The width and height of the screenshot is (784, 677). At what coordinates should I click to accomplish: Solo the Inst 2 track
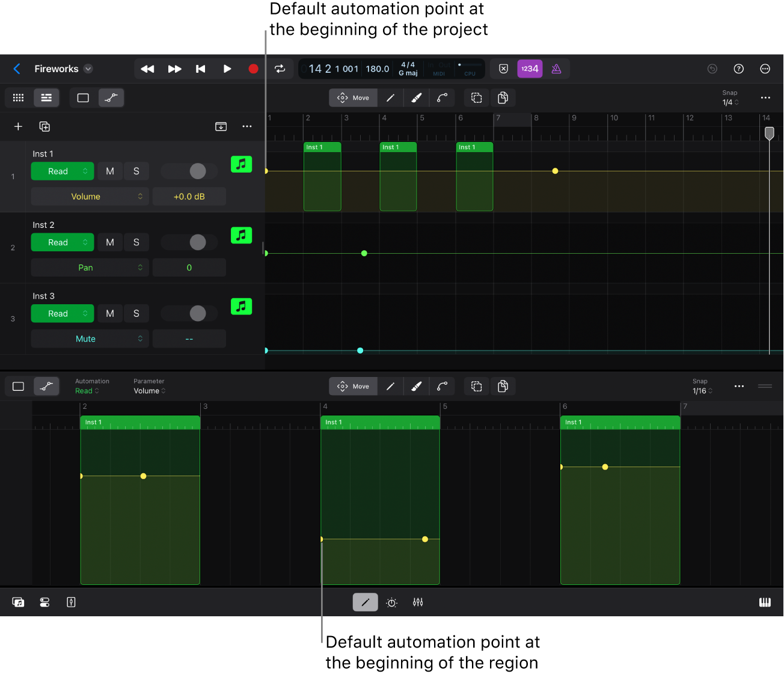click(x=136, y=242)
